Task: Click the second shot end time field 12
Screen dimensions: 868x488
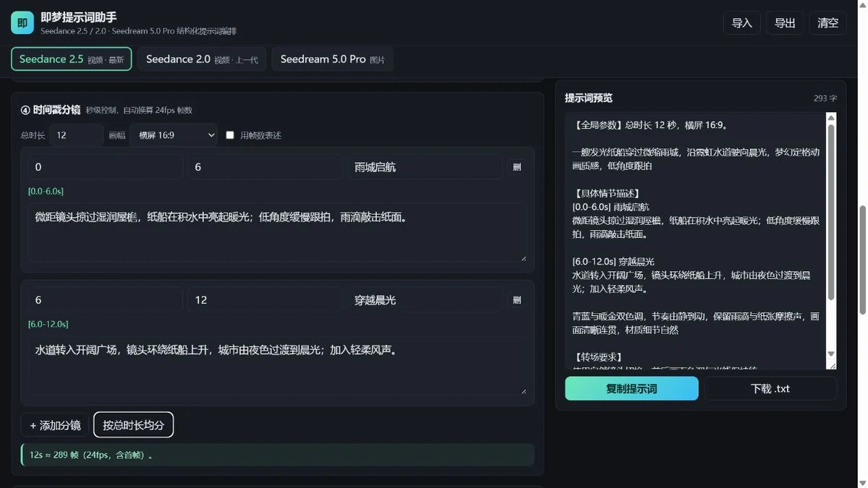Action: 265,300
